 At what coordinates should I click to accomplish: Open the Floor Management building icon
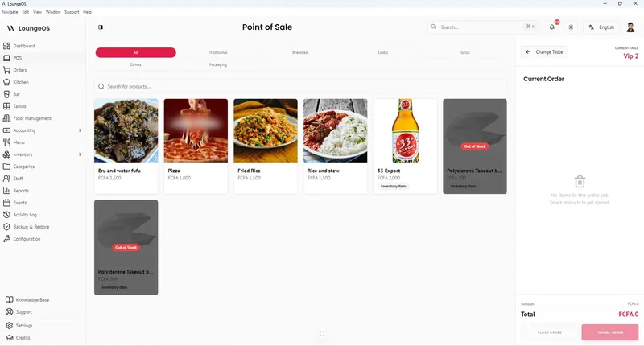point(6,118)
